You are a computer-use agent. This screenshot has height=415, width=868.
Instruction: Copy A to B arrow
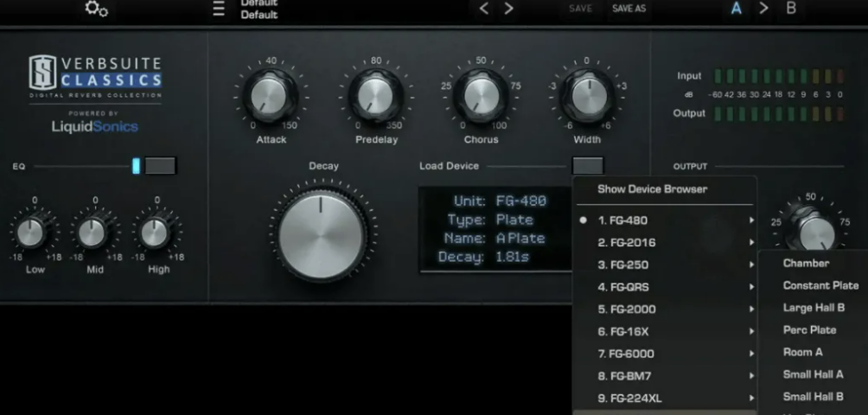pos(764,9)
